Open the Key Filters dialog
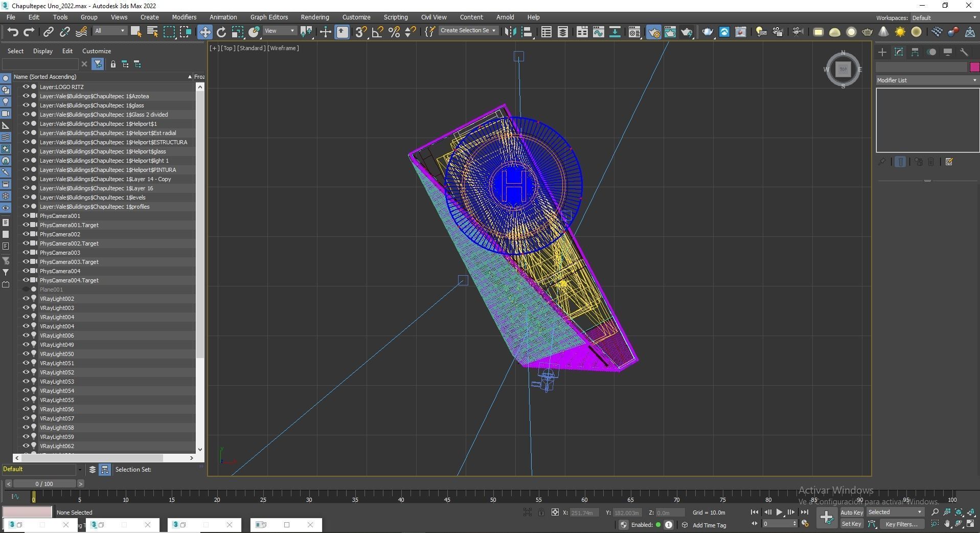Image resolution: width=980 pixels, height=533 pixels. [902, 524]
